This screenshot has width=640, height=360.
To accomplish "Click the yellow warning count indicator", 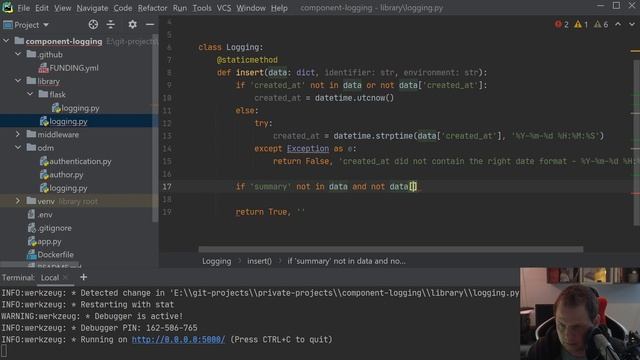I will tap(581, 24).
